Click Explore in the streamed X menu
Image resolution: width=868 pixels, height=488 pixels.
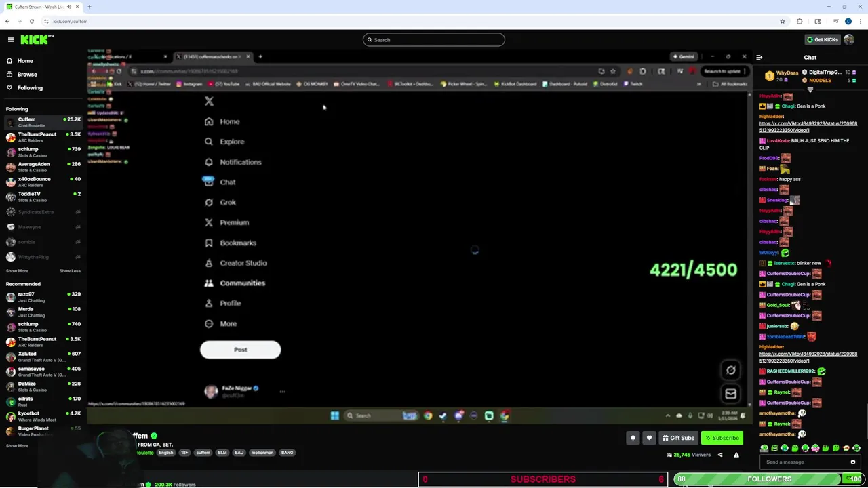pos(224,142)
